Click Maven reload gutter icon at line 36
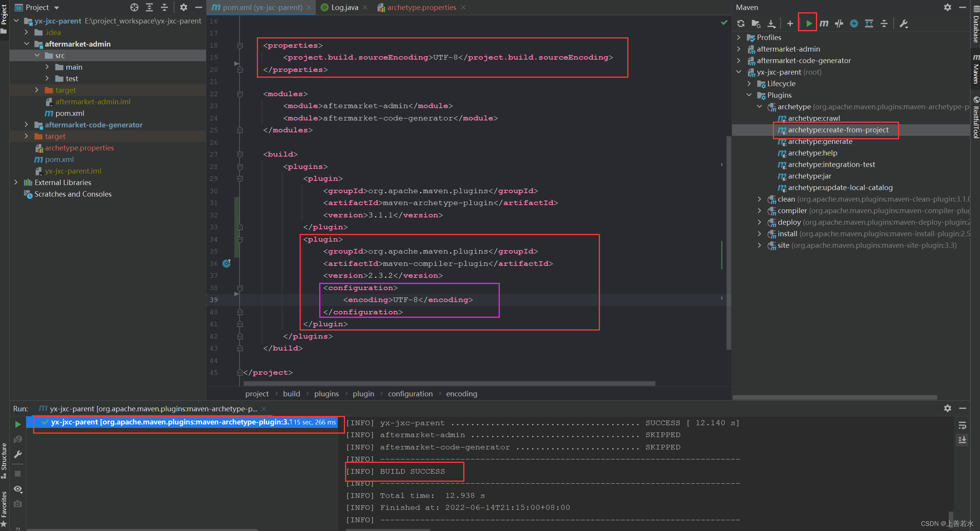 tap(227, 263)
